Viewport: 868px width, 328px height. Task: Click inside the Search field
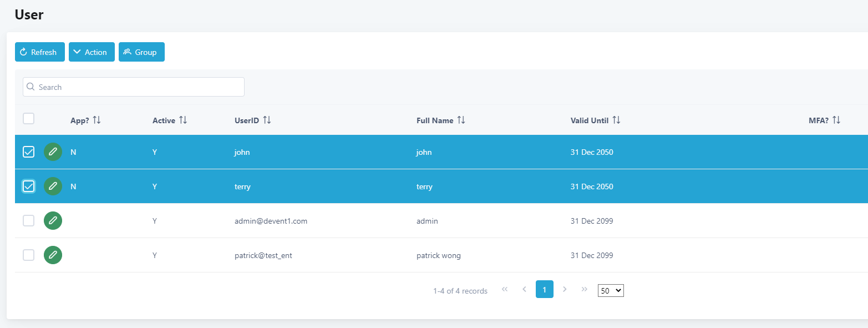point(133,87)
